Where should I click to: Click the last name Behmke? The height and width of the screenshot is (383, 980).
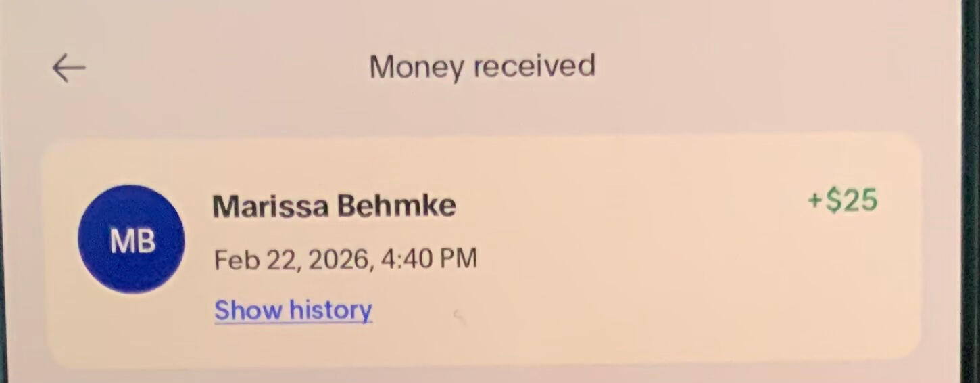tap(397, 206)
